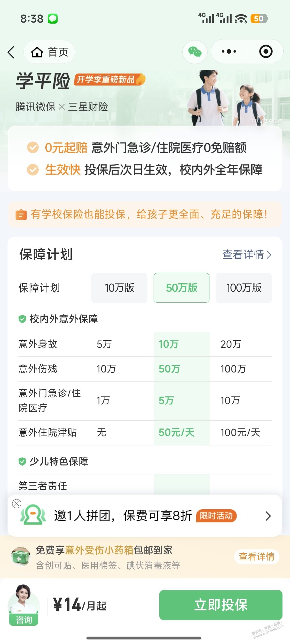Tap the orange check beside 生效快

click(33, 170)
